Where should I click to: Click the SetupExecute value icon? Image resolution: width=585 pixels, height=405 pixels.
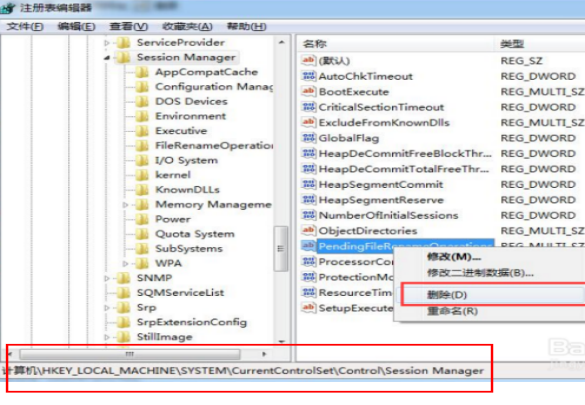pyautogui.click(x=309, y=308)
